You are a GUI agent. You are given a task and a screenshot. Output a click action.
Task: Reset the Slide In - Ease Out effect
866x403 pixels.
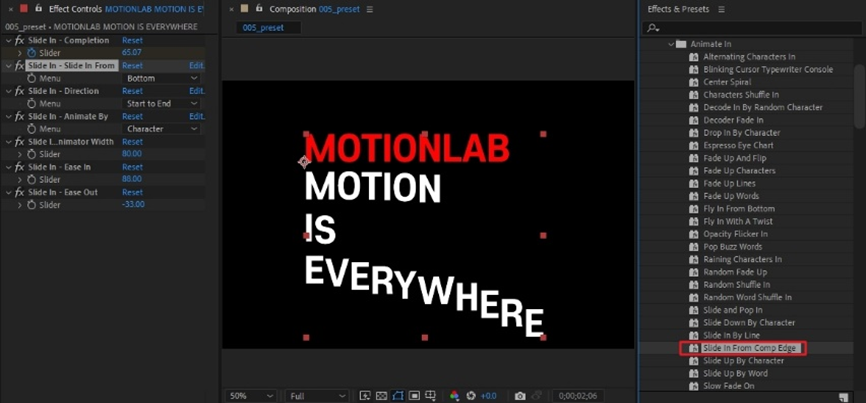[132, 193]
